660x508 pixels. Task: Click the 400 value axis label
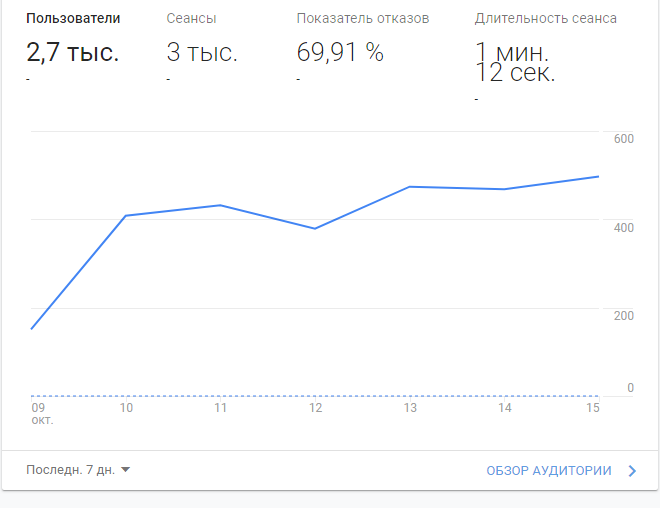point(623,228)
